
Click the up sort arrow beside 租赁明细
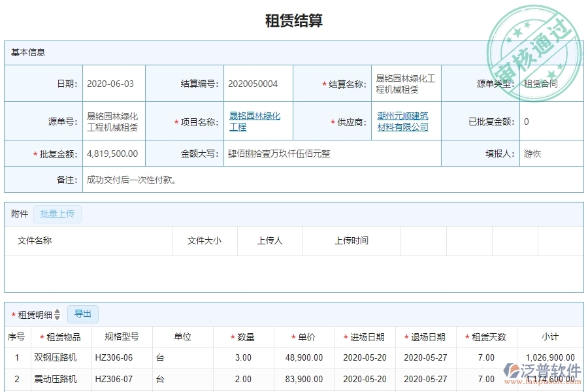[57, 311]
